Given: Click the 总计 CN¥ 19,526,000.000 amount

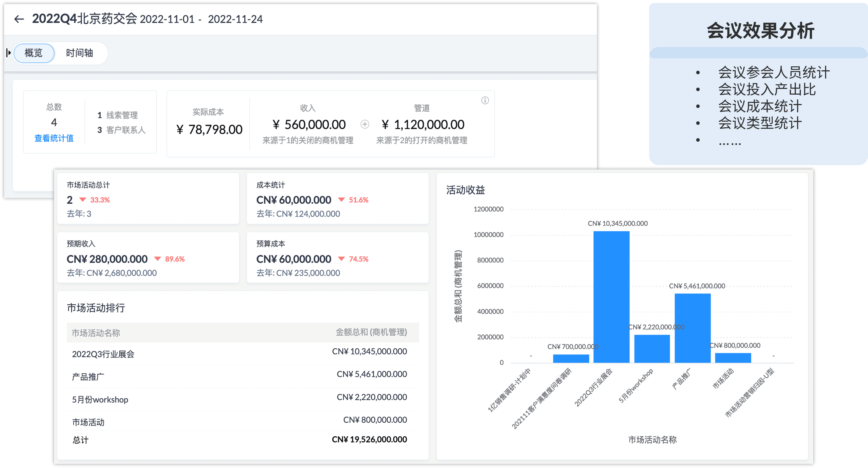Looking at the screenshot, I should click(x=369, y=439).
